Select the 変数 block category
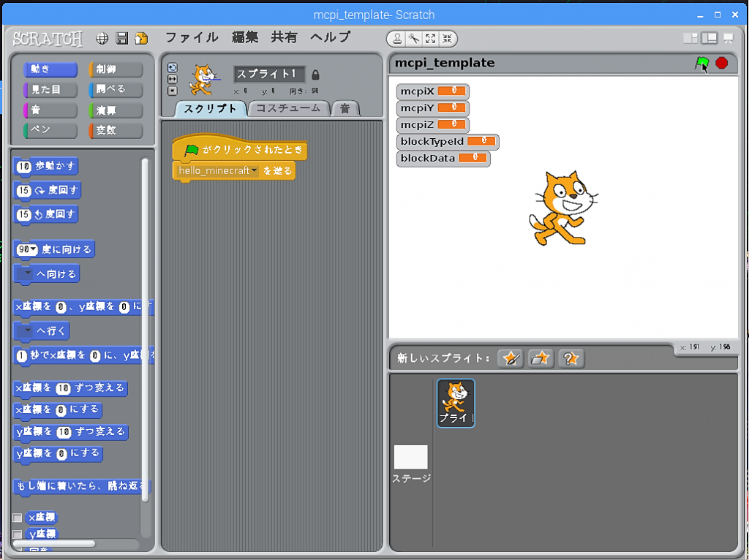Screen dimensions: 749x560 click(x=116, y=130)
